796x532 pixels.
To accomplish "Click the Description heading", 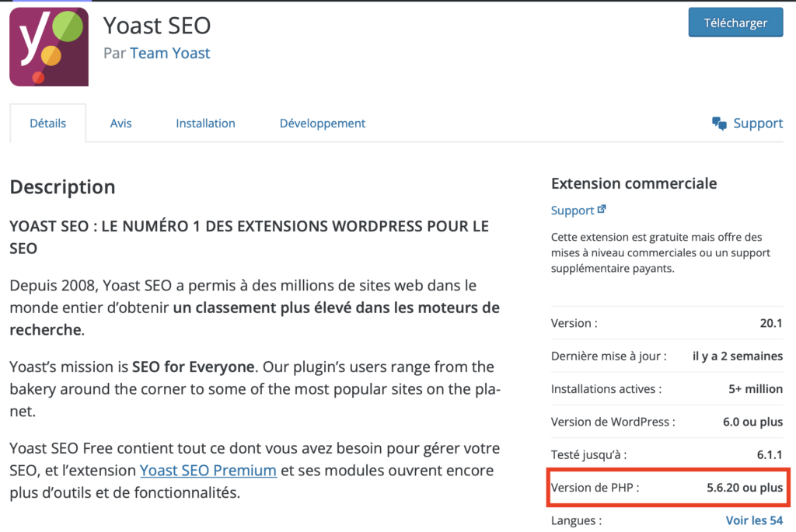I will [x=62, y=187].
